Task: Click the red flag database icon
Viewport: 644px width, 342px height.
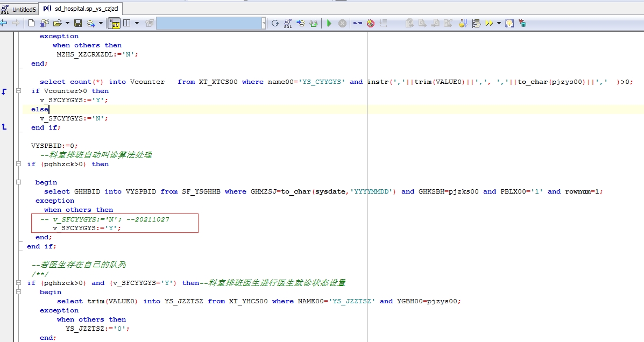Action: point(522,24)
